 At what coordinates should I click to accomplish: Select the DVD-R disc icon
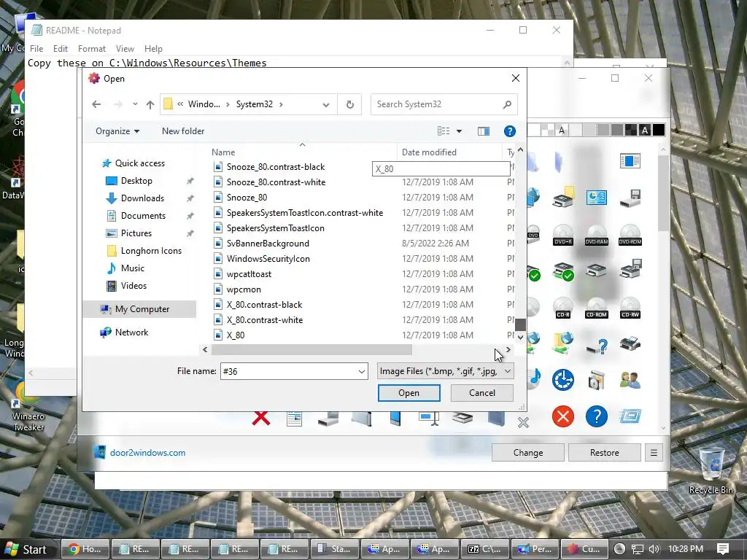point(563,236)
